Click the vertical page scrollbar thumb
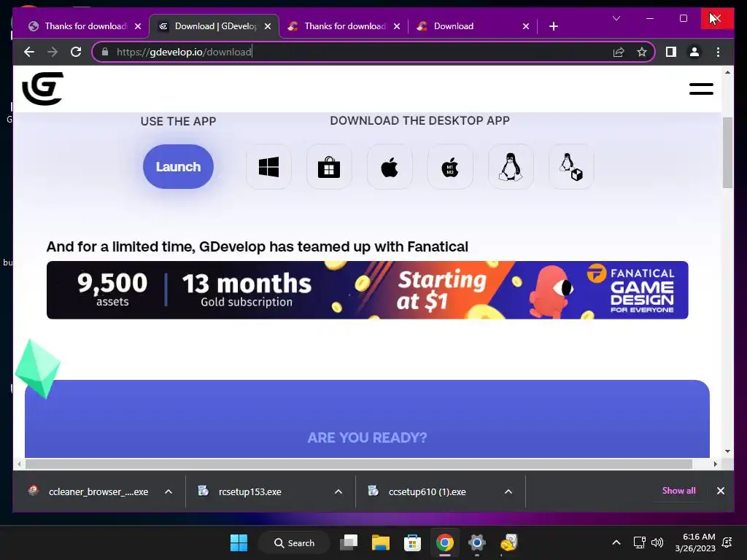 727,152
